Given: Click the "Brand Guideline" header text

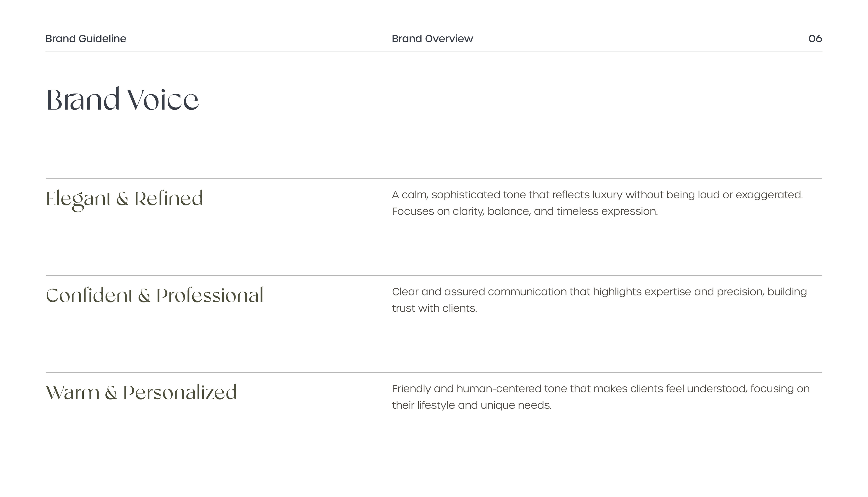Looking at the screenshot, I should (x=86, y=39).
